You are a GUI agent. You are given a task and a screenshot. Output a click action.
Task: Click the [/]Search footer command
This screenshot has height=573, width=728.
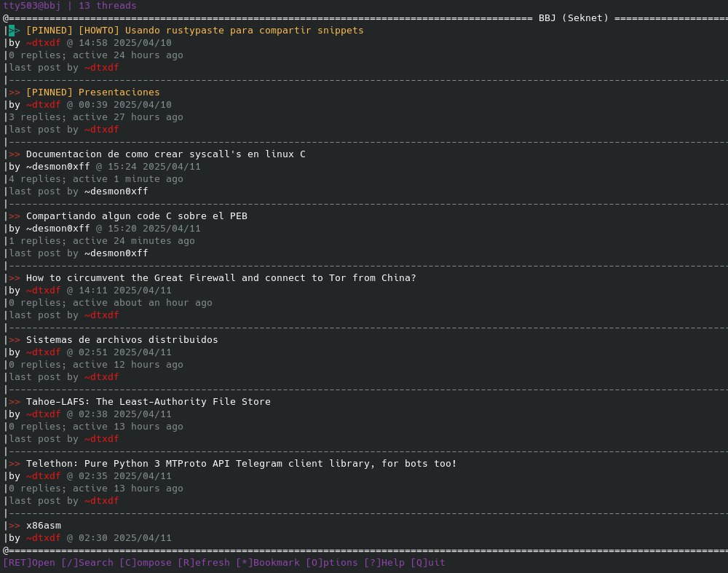click(87, 562)
